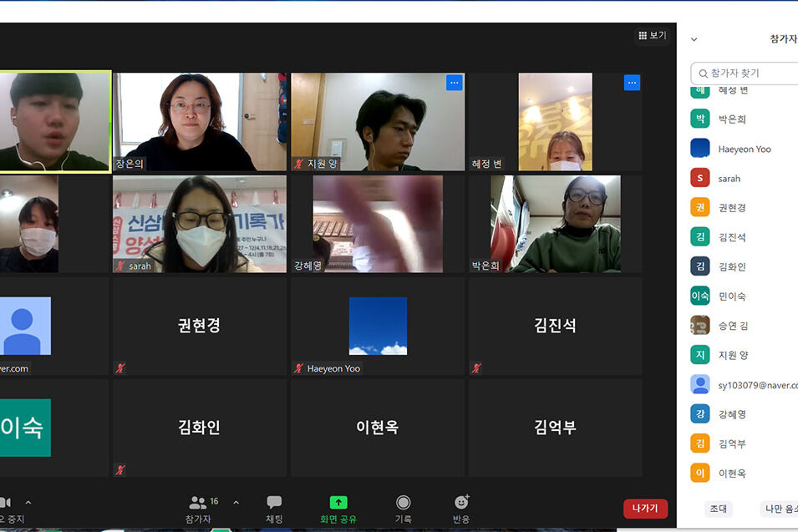The image size is (798, 532).
Task: Collapse the participants panel header chevron
Action: (694, 39)
